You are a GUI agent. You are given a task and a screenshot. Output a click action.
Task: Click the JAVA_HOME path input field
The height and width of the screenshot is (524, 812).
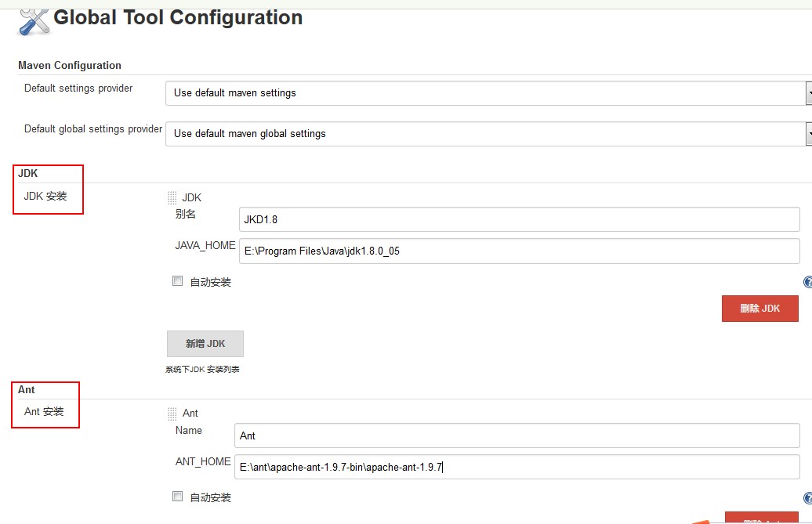pos(518,251)
